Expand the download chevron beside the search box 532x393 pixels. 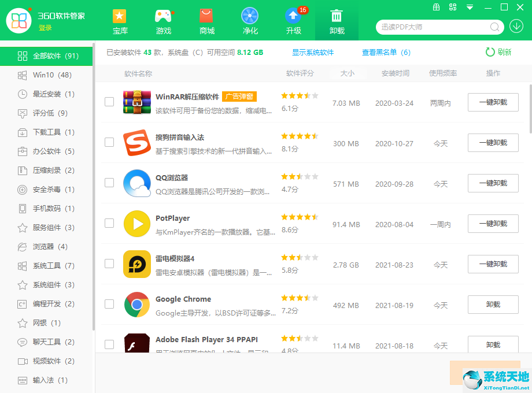pyautogui.click(x=516, y=27)
